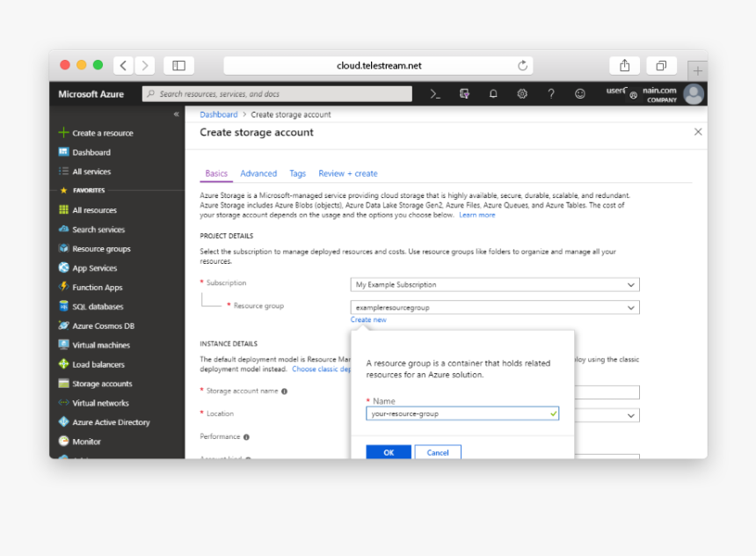Collapse the Azure sidebar menu
The image size is (756, 556).
click(176, 114)
